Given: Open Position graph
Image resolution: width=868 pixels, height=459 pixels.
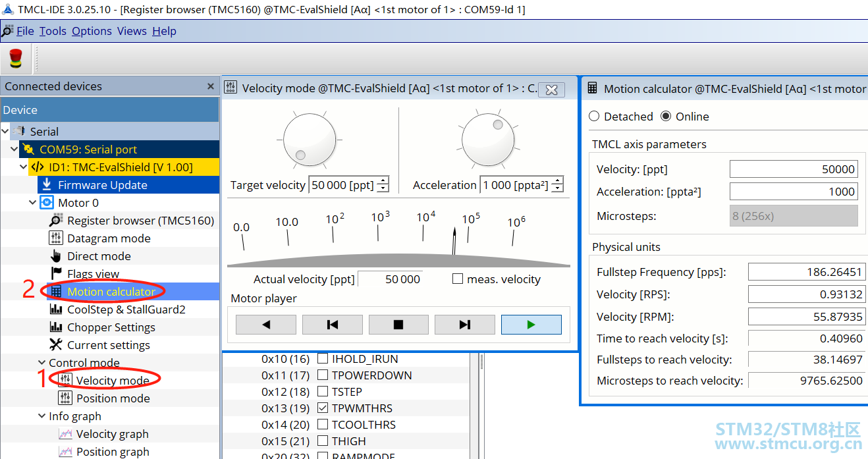Looking at the screenshot, I should point(113,452).
